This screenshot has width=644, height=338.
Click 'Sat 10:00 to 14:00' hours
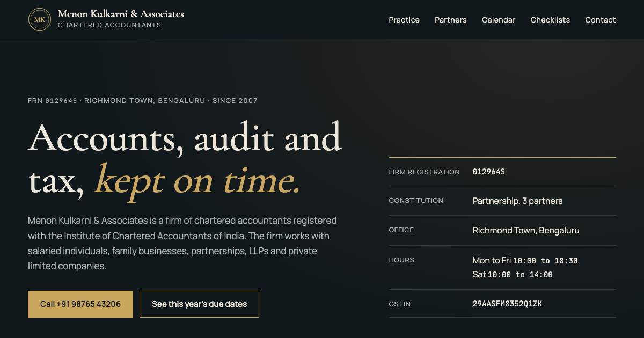pyautogui.click(x=513, y=275)
